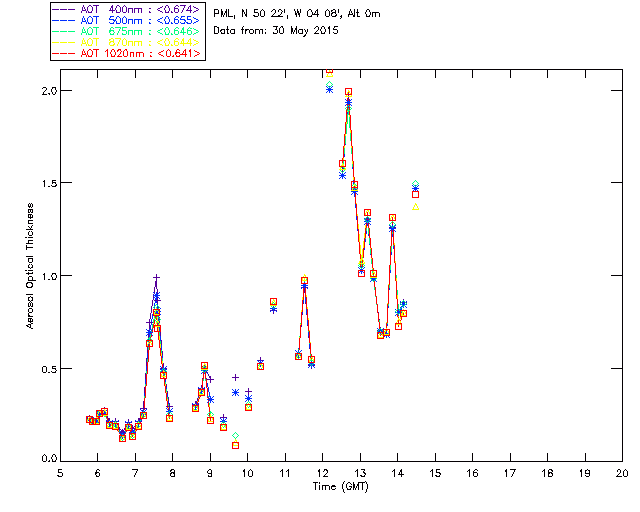
Task: Click the purple plus marker at the 7.5h peak
Action: coord(156,278)
